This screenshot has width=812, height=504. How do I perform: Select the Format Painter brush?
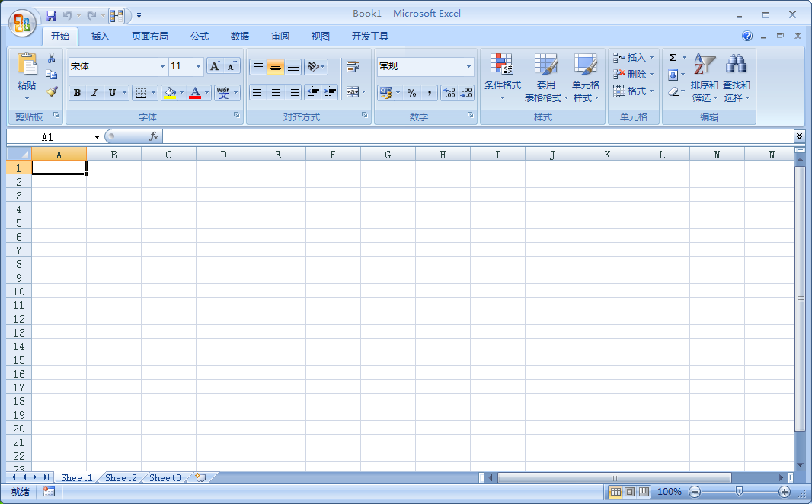(x=51, y=91)
